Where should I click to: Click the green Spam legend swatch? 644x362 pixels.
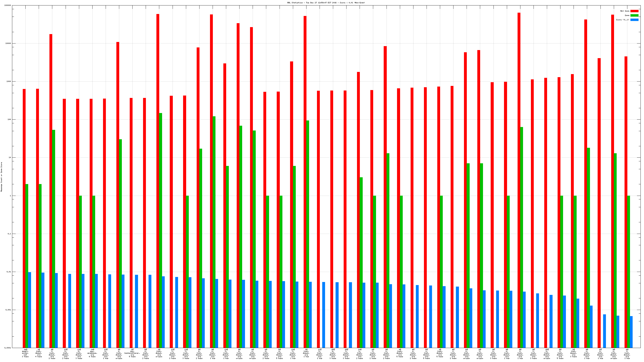(x=634, y=16)
